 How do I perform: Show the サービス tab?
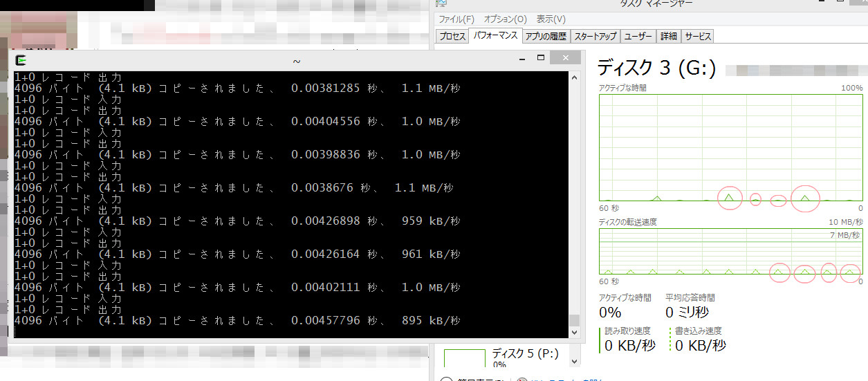[697, 37]
